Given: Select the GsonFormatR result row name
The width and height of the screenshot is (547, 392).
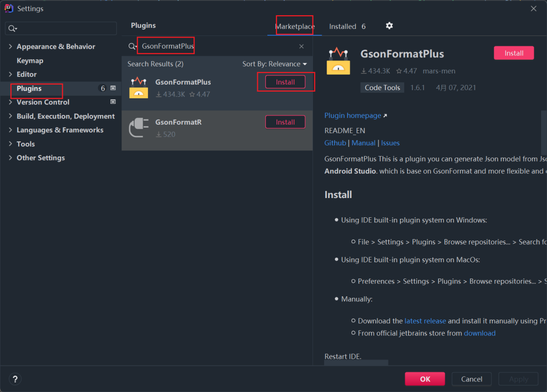Looking at the screenshot, I should (x=178, y=122).
